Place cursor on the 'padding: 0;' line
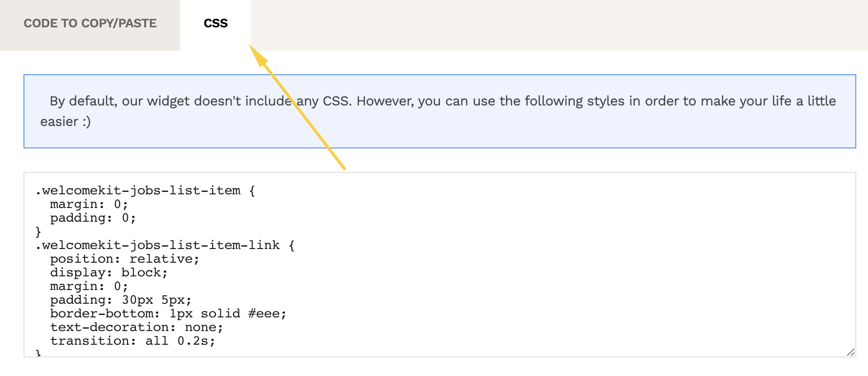 click(x=93, y=218)
